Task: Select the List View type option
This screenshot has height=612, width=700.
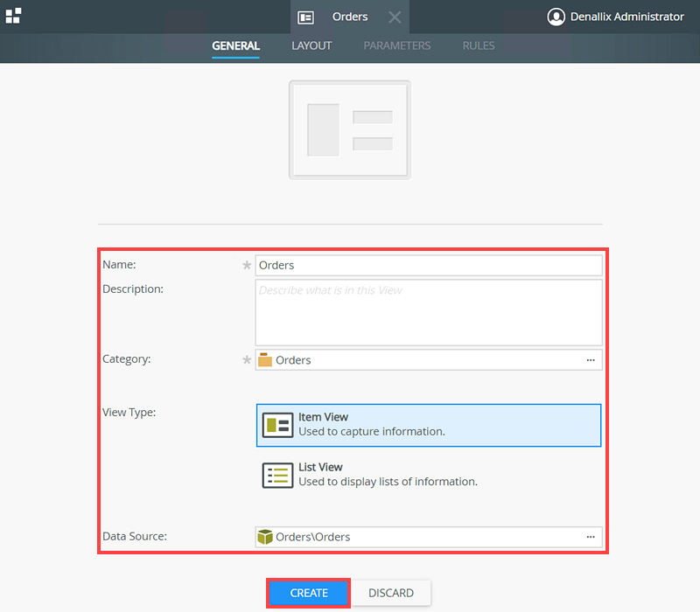Action: [x=429, y=475]
